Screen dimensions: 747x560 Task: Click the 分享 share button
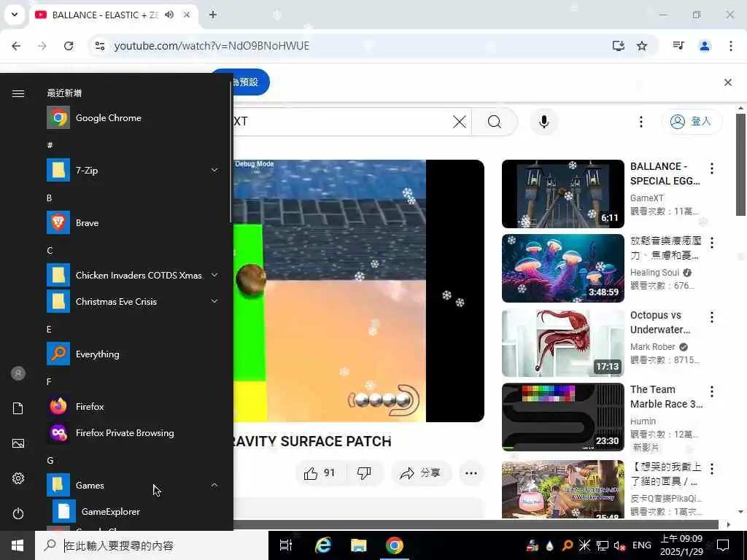click(421, 473)
